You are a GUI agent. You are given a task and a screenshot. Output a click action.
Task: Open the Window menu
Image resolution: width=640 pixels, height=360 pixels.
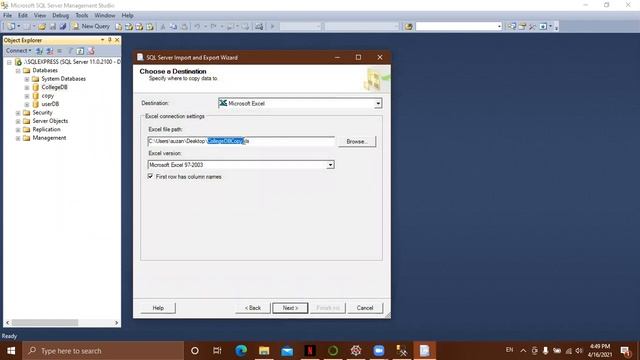click(x=104, y=15)
